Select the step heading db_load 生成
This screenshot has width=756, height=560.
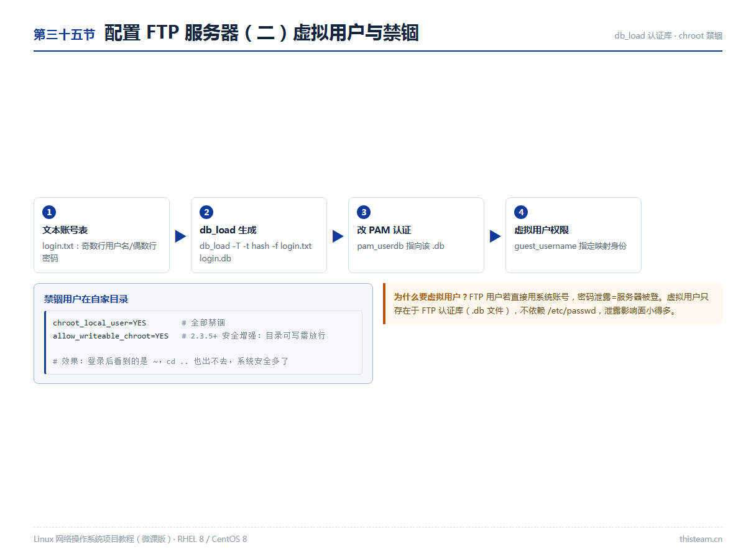coord(228,230)
